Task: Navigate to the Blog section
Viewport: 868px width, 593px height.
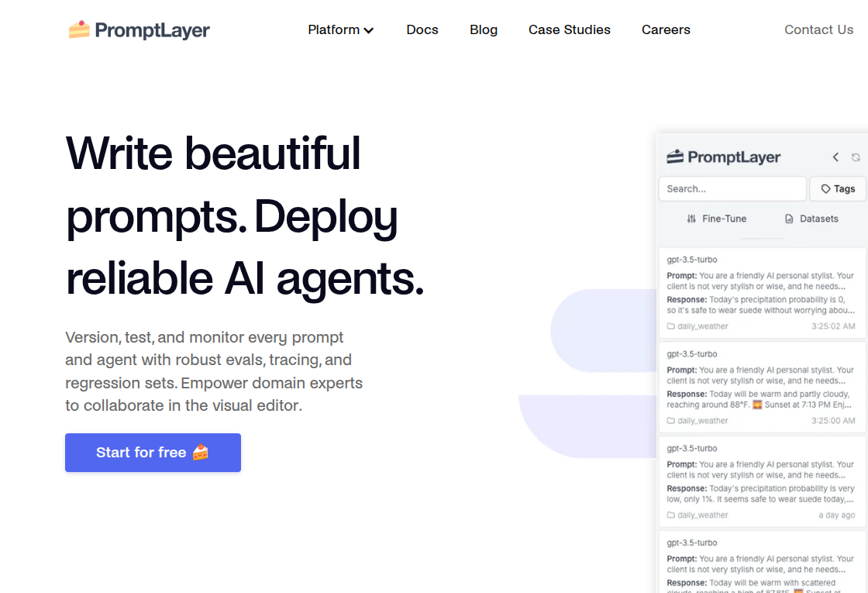Action: (484, 29)
